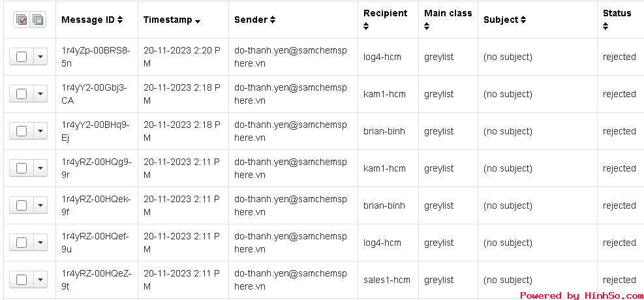Open action dropdown for 1r4yY2-00BHq9-Ej row
644x300 pixels.
tap(40, 131)
